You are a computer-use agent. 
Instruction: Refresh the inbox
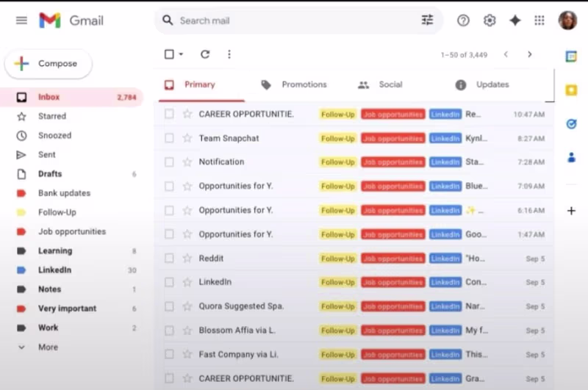pos(205,54)
